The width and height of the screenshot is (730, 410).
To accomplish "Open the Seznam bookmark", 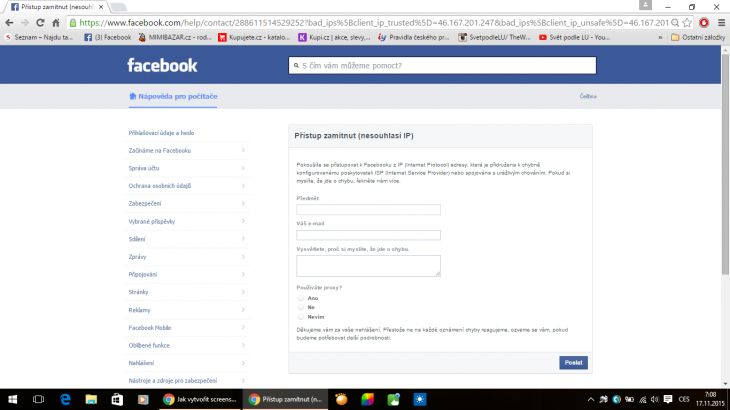I will click(39, 37).
